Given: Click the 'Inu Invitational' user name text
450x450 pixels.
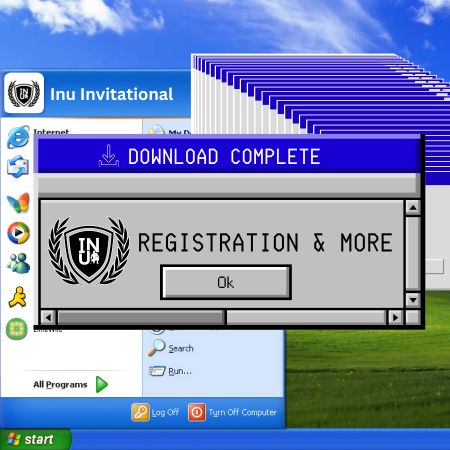Looking at the screenshot, I should click(112, 94).
